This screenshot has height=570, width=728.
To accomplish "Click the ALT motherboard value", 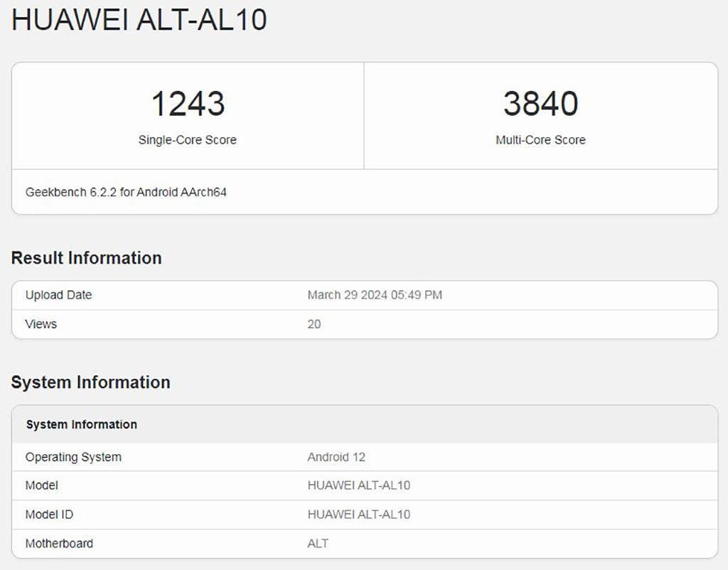I will click(318, 544).
